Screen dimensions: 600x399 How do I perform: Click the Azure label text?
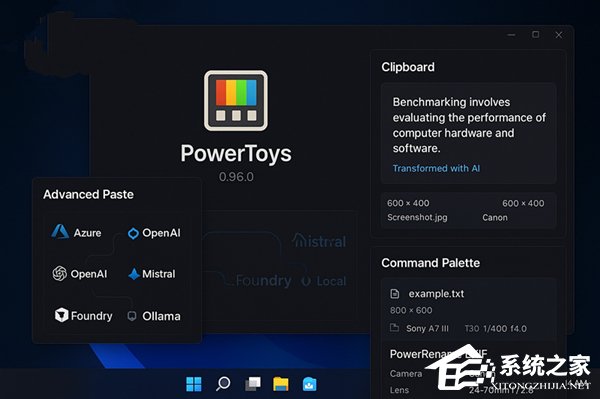point(87,233)
